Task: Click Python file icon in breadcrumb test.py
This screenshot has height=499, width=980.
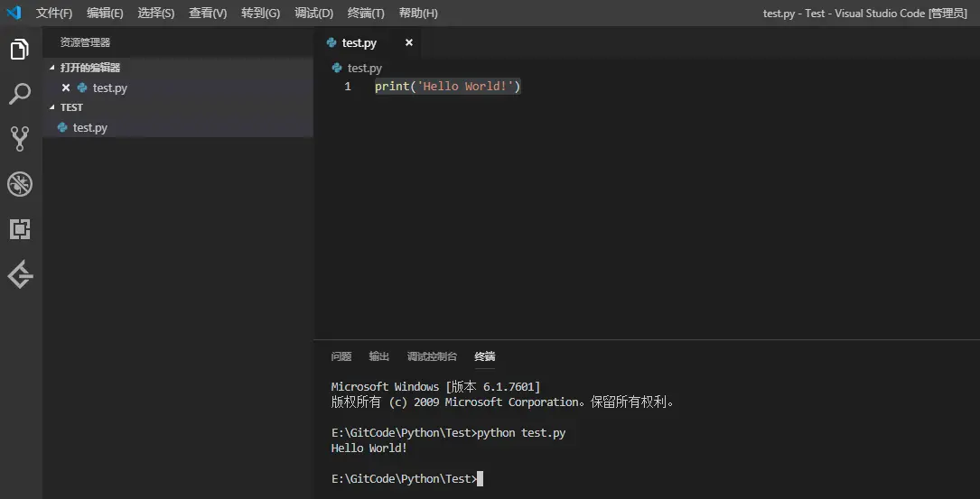Action: (x=337, y=68)
